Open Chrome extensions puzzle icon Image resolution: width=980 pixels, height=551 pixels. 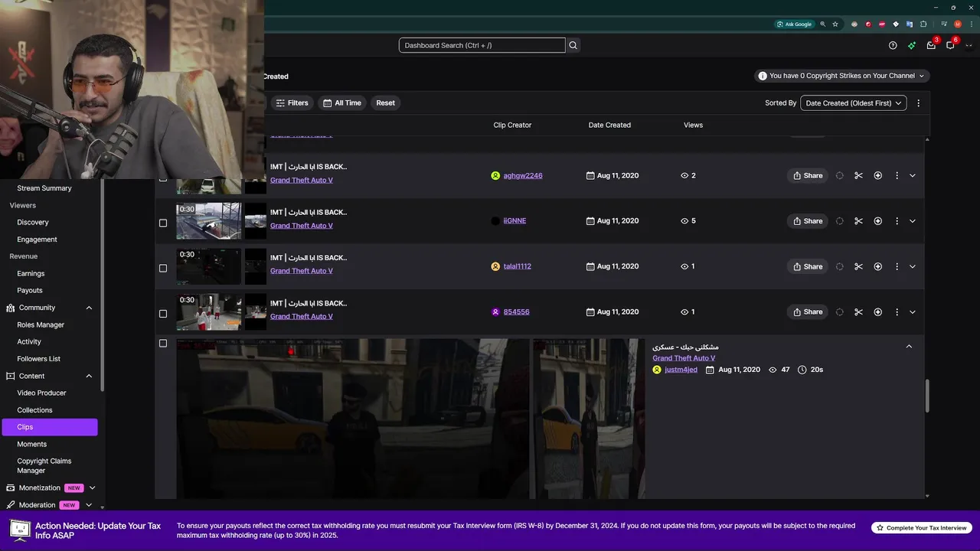click(923, 24)
